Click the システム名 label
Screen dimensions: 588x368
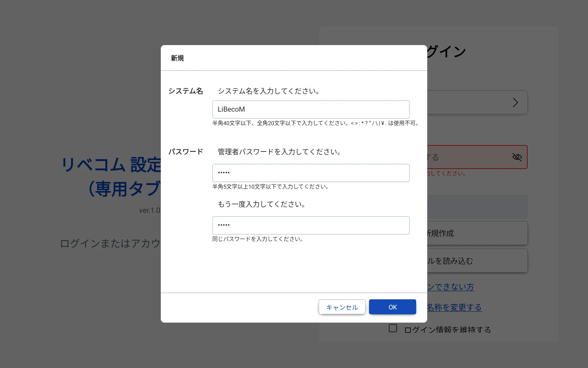[x=186, y=91]
